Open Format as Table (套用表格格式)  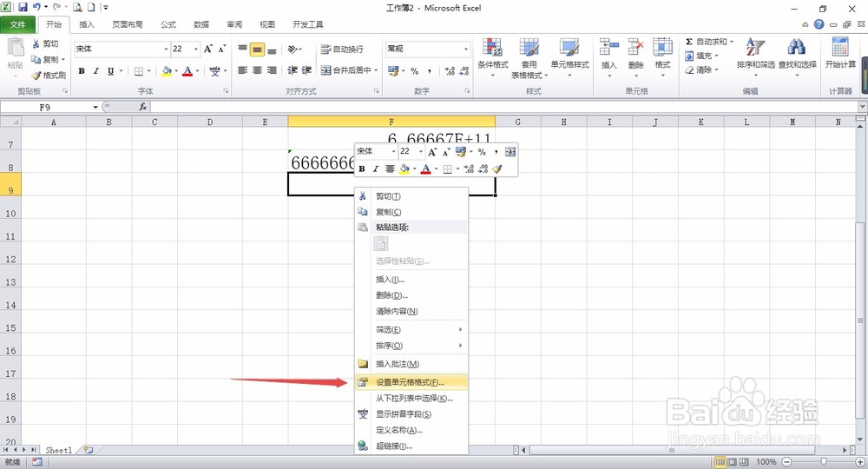pyautogui.click(x=529, y=57)
